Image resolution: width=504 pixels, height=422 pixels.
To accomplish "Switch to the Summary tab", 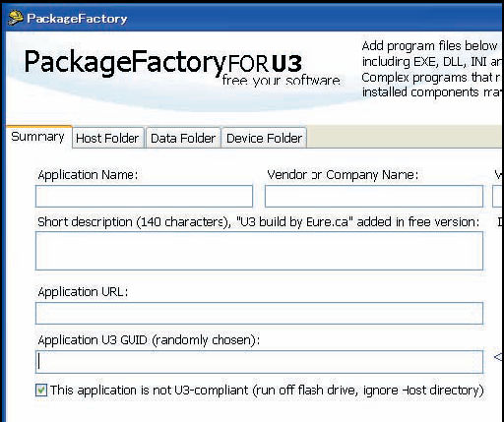I will 37,137.
